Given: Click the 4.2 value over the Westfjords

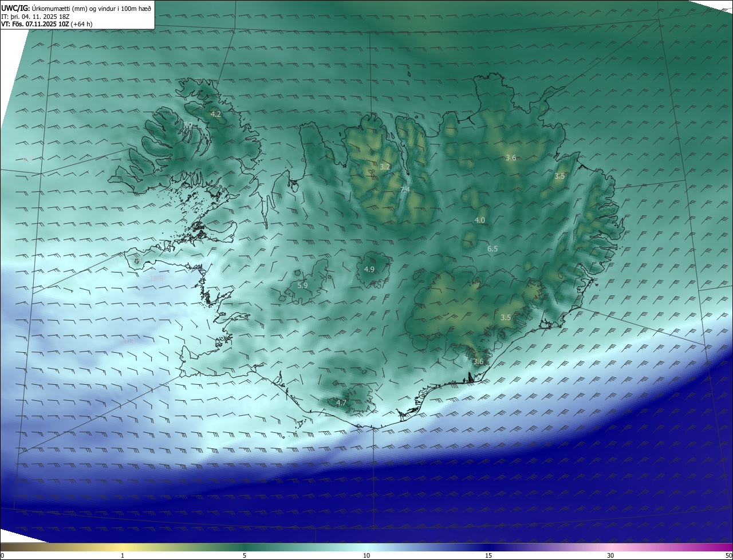Looking at the screenshot, I should point(216,115).
